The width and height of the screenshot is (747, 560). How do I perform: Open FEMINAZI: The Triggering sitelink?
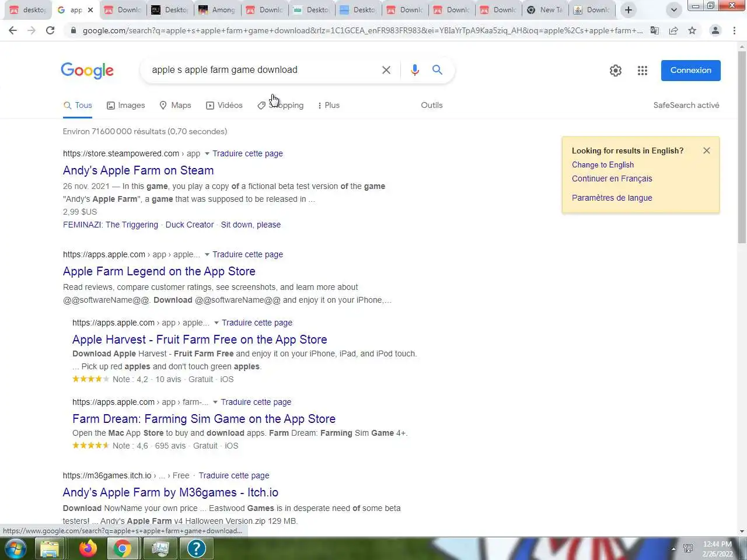tap(110, 225)
